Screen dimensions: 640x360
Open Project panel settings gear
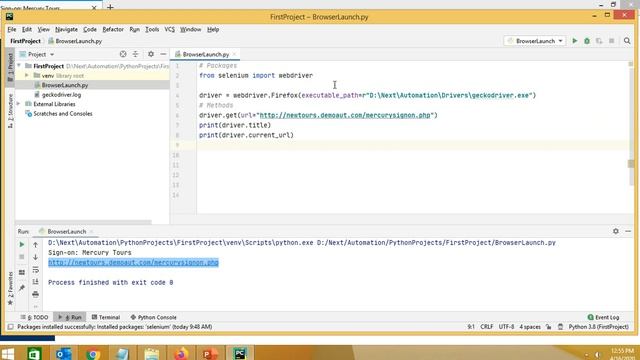pyautogui.click(x=151, y=54)
